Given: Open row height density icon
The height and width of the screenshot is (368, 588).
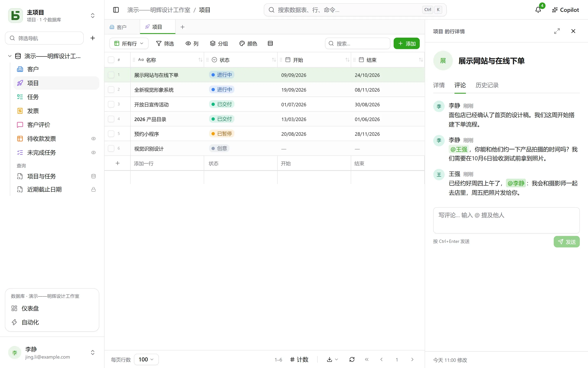Looking at the screenshot, I should click(270, 43).
